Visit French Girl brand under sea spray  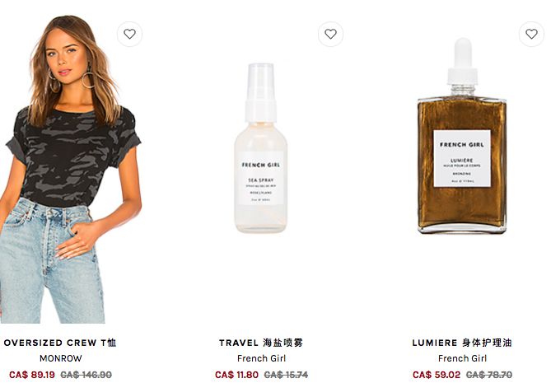point(261,358)
